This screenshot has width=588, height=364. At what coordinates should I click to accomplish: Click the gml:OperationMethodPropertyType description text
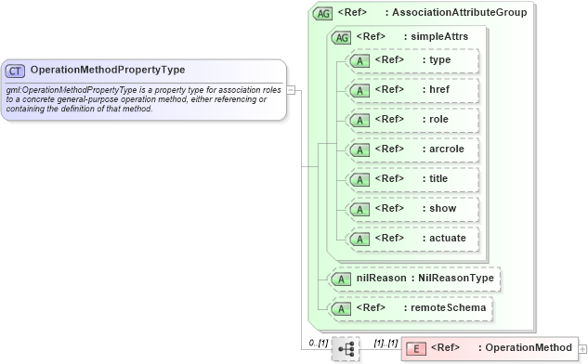143,99
